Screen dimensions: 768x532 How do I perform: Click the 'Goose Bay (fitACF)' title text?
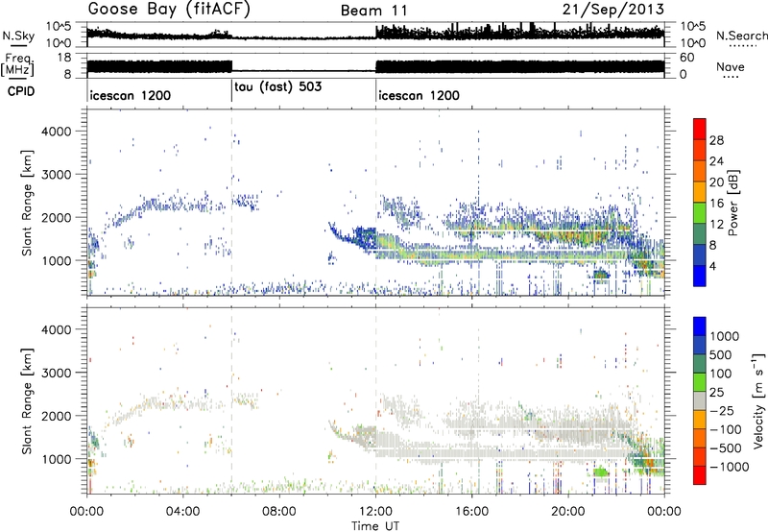click(169, 10)
